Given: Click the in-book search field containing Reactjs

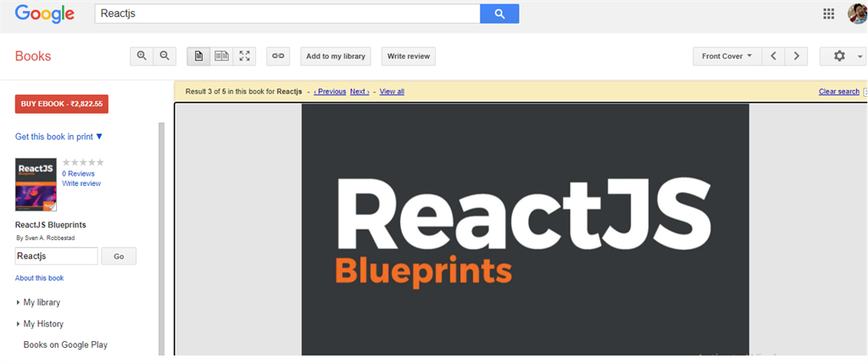Looking at the screenshot, I should [x=57, y=256].
